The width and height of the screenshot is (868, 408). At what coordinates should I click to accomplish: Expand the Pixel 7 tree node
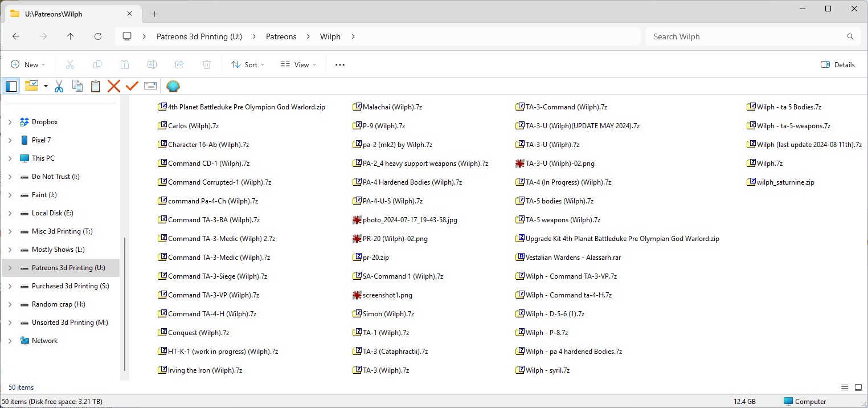tap(10, 140)
